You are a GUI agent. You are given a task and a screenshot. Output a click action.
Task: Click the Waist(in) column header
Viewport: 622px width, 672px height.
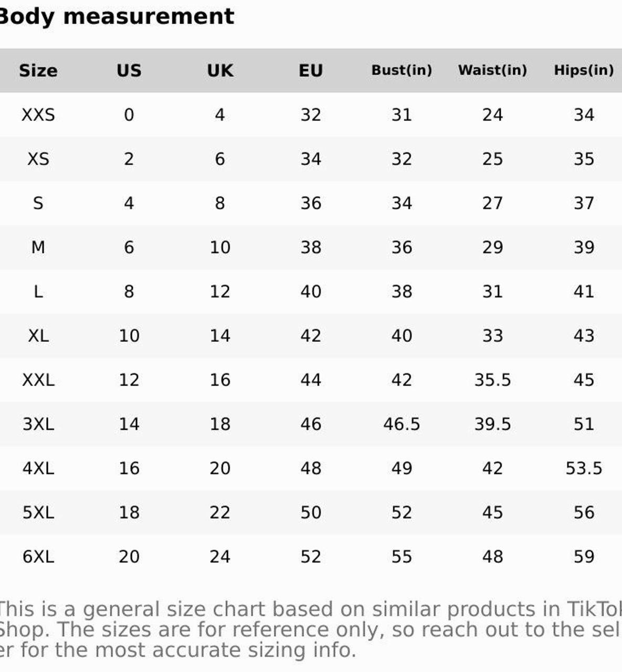pyautogui.click(x=492, y=70)
